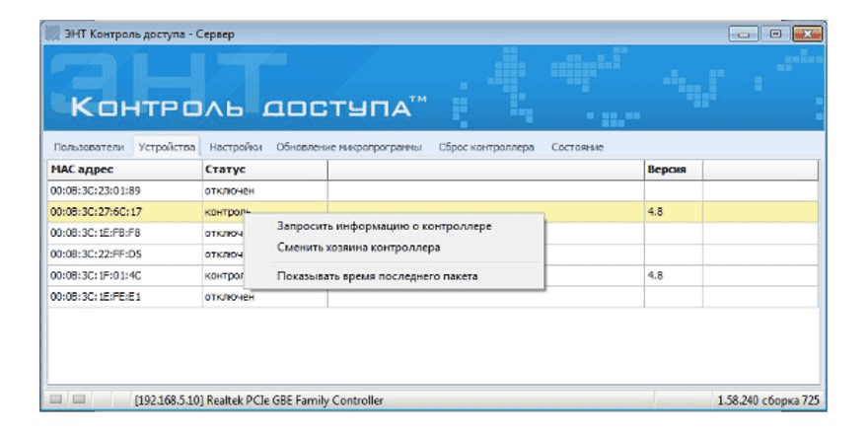
Task: Select device row 00:08:3C:23:01:89
Action: click(96, 190)
